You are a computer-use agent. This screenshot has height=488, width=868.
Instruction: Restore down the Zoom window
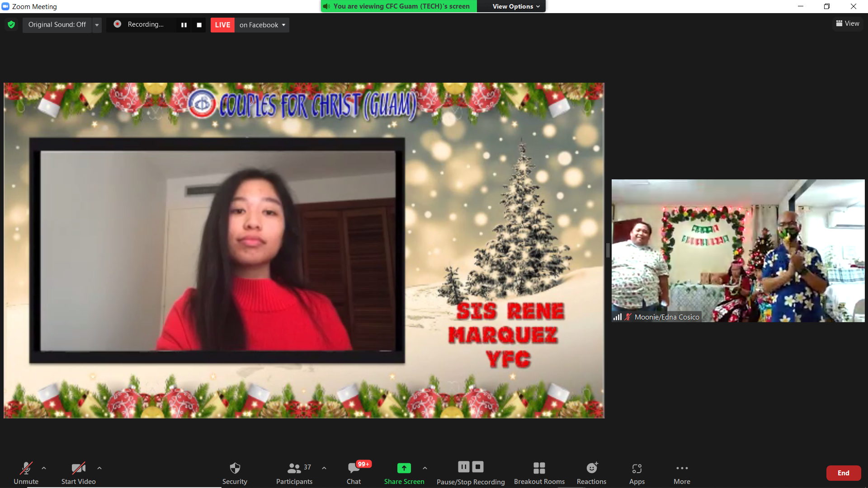click(x=827, y=6)
